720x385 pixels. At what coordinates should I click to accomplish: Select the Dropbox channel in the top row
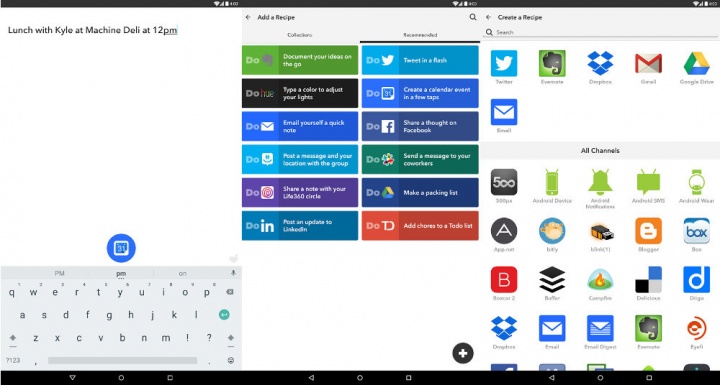[600, 63]
